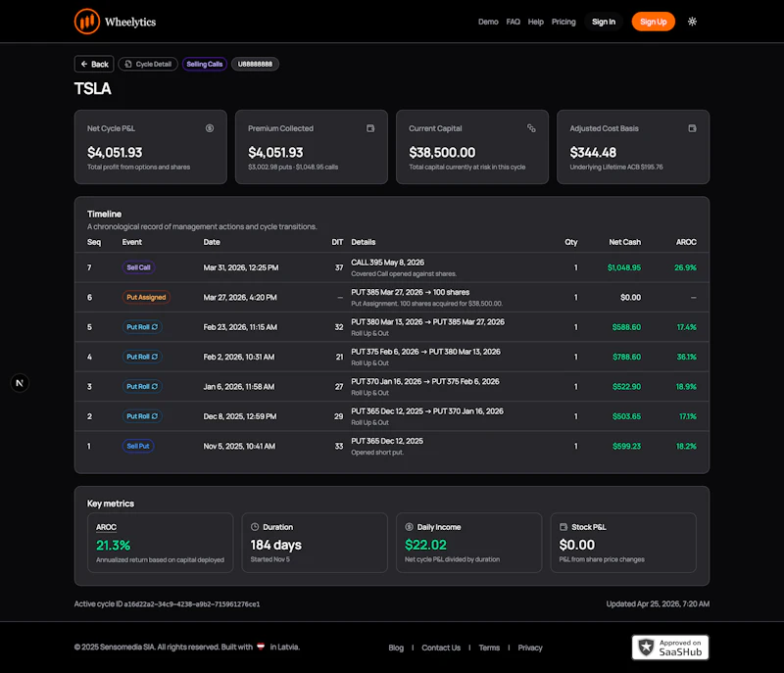Select the $588.60 net cash value
The width and height of the screenshot is (784, 673).
pos(626,327)
